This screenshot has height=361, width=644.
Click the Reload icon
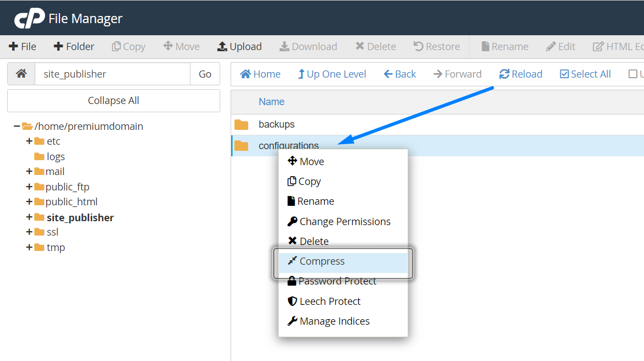pos(520,74)
